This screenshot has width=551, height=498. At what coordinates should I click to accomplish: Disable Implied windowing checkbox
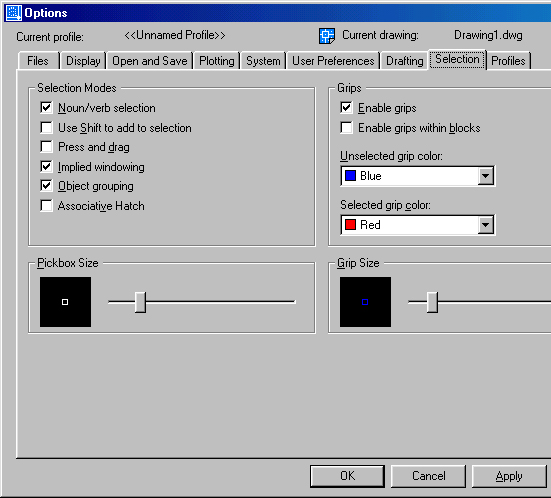pyautogui.click(x=46, y=166)
